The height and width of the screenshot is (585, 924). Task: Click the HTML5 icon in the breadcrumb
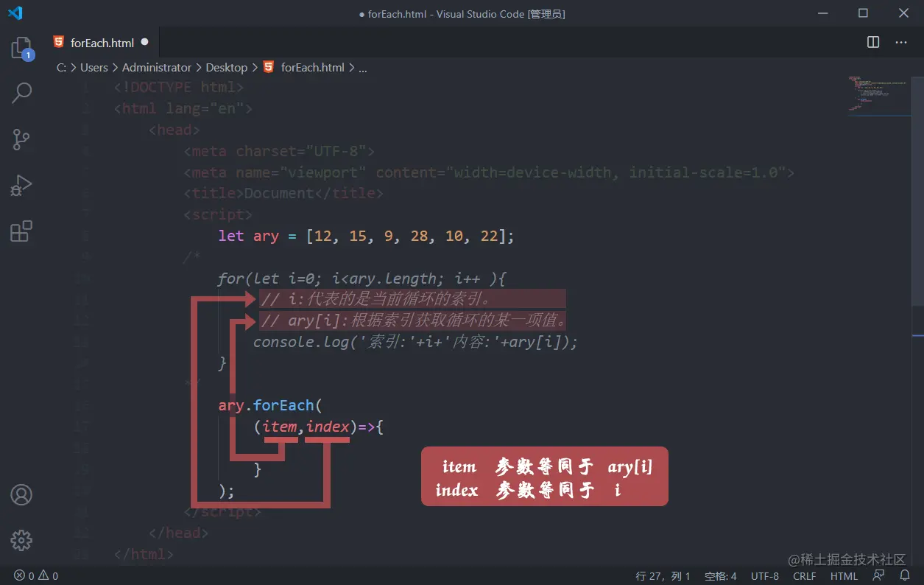coord(269,67)
